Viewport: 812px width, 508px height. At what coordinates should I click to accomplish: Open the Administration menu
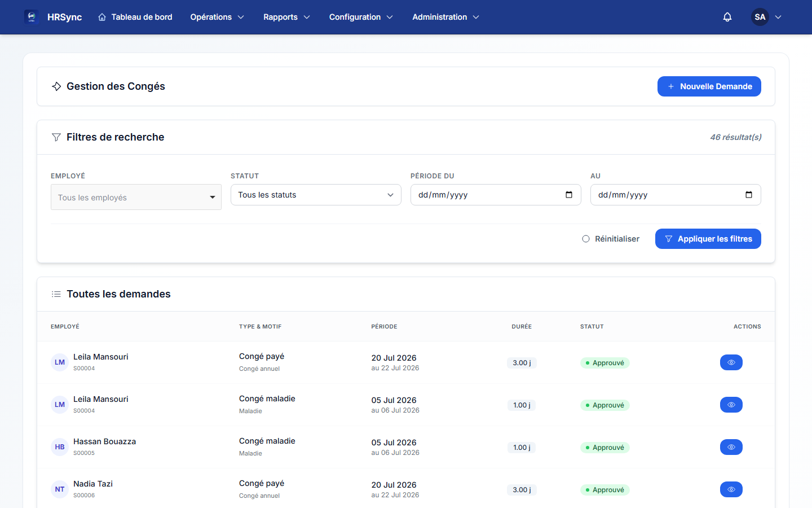445,17
